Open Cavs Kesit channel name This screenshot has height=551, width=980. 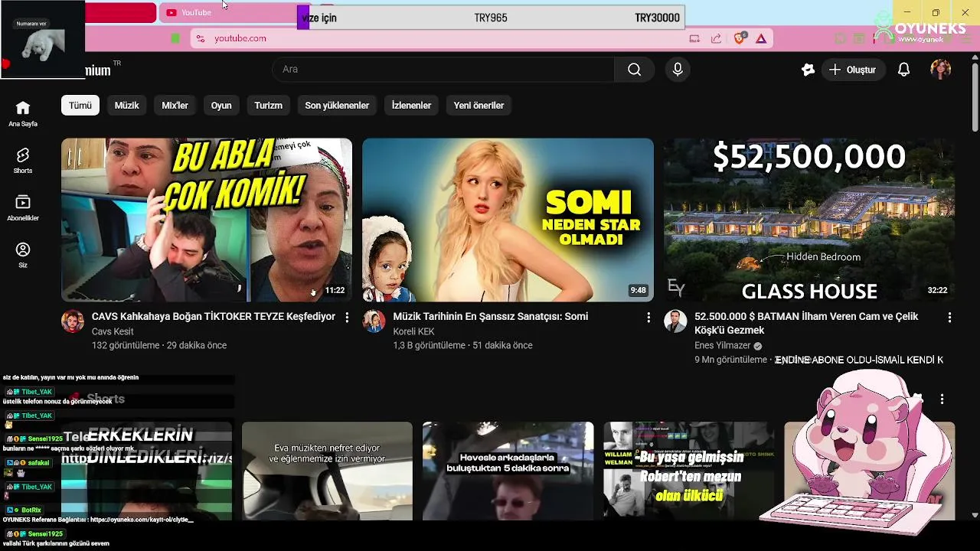click(x=113, y=331)
